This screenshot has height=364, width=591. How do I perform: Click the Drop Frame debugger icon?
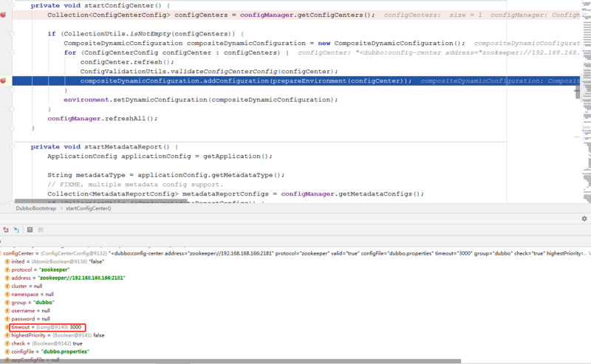point(6,230)
